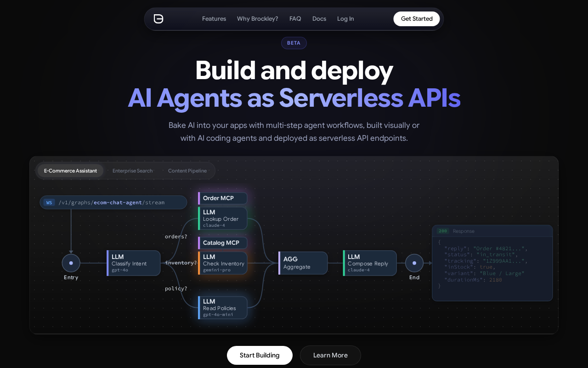Viewport: 588px width, 368px height.
Task: Click the Brockley logo icon in the navbar
Action: 158,19
